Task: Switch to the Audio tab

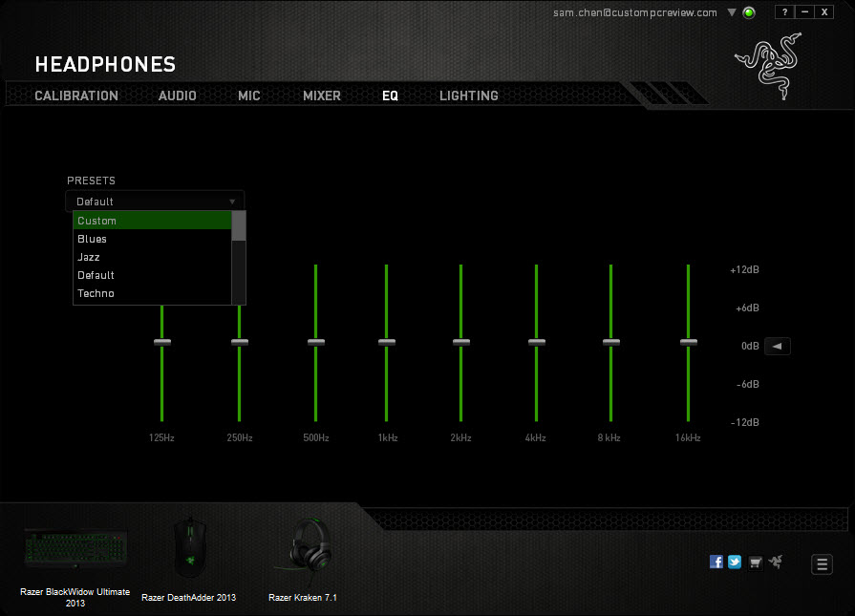Action: 178,96
